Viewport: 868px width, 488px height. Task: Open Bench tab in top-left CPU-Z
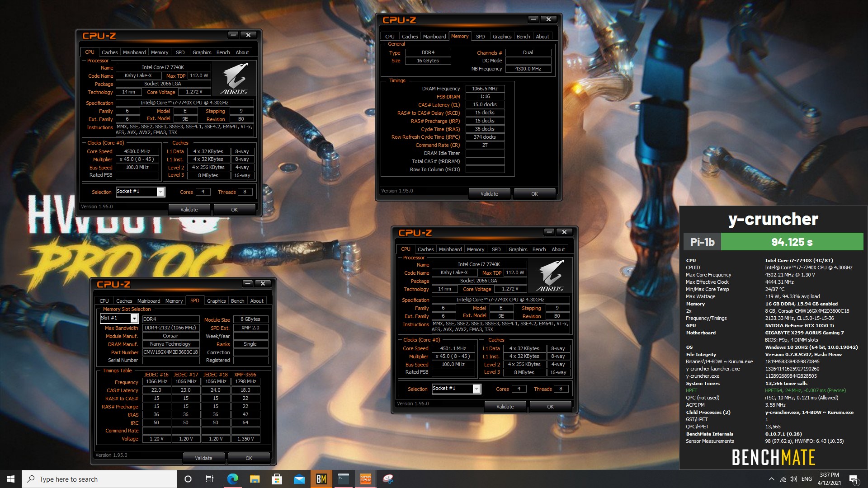[223, 52]
